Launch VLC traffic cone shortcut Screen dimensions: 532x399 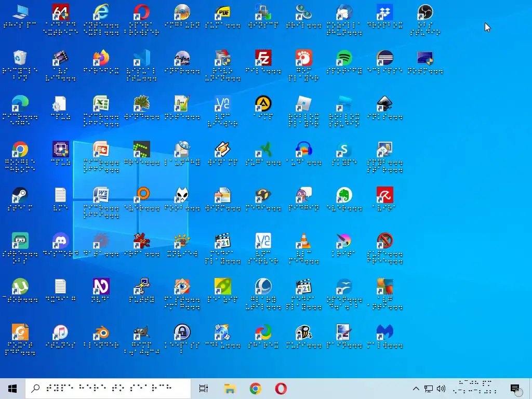(303, 241)
